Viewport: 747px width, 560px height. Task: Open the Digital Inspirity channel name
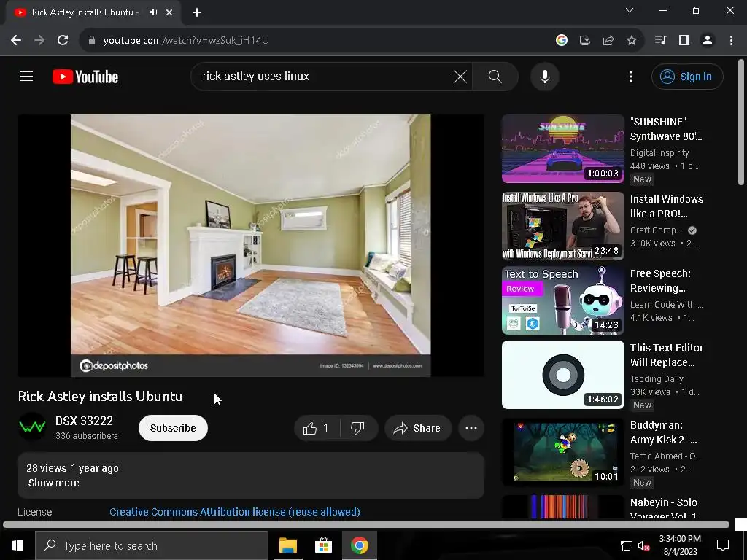point(659,153)
